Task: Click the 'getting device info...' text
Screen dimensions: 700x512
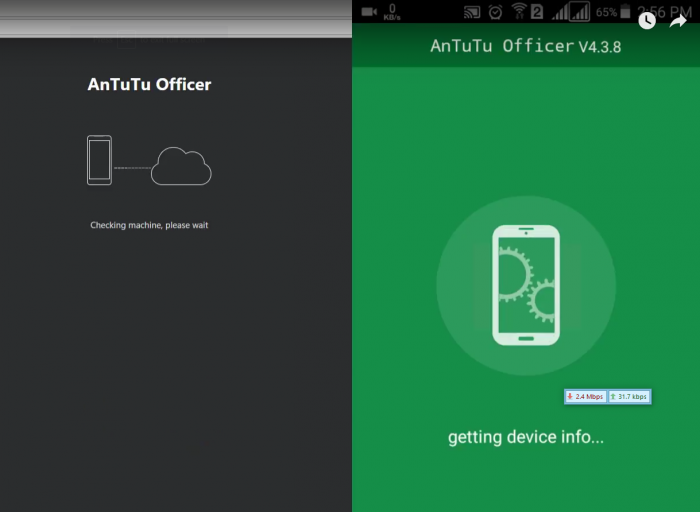Action: [x=526, y=437]
